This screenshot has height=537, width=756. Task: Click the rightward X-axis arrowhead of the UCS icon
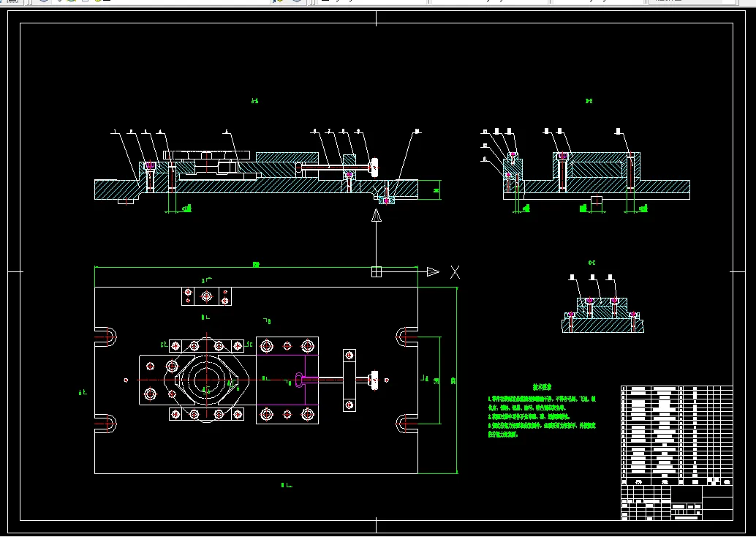tap(433, 272)
